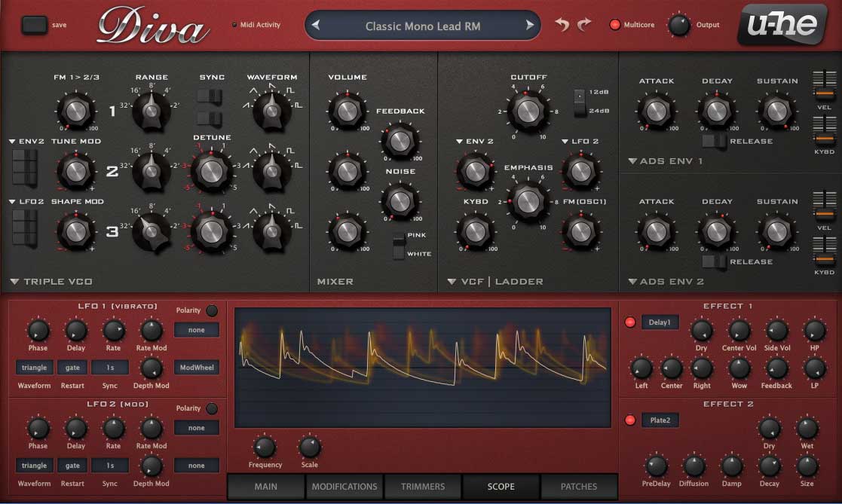Click ADS ENV 2 Sustain knob
842x504 pixels.
776,232
